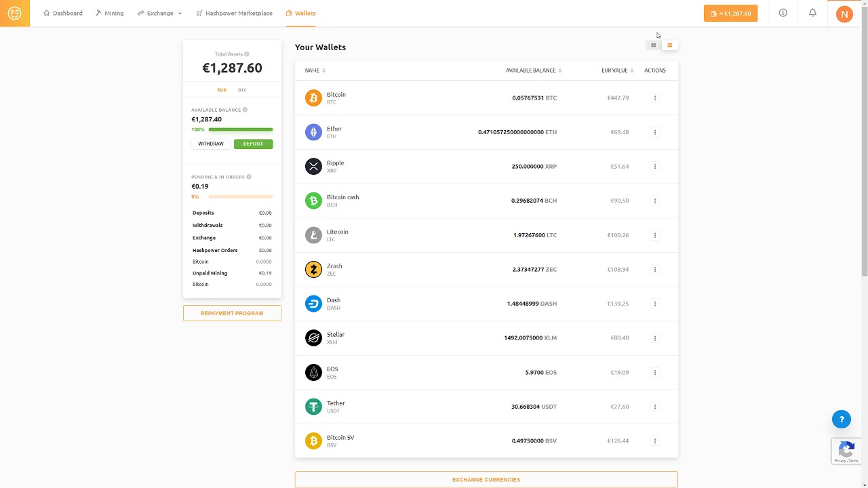Screen dimensions: 868x488
Task: Click the Zcash coin icon
Action: [x=313, y=269]
